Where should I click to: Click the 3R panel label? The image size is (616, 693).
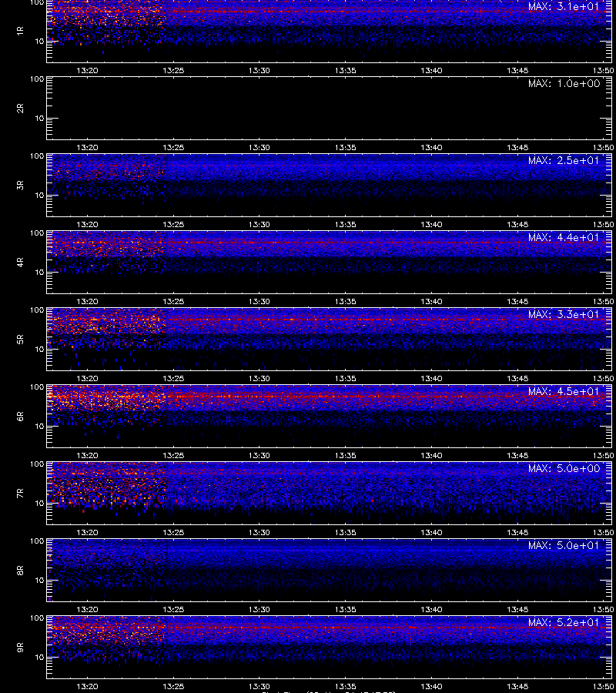[20, 185]
